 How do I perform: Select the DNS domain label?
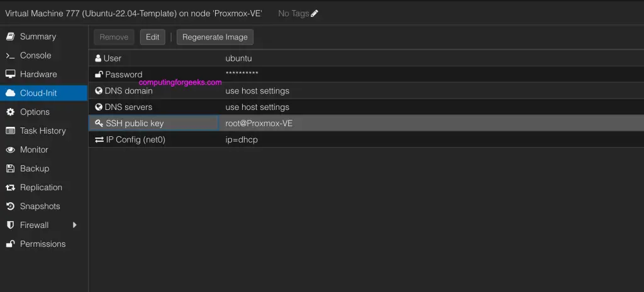click(x=128, y=90)
